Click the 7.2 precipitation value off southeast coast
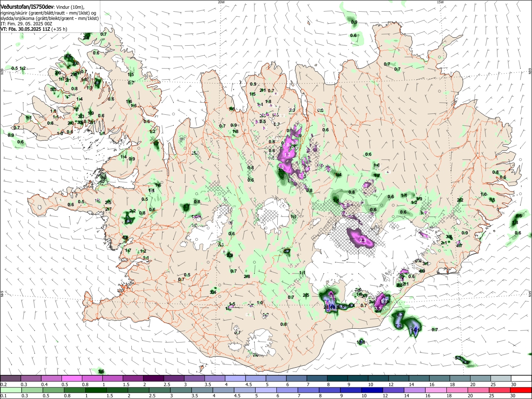 tap(398, 326)
